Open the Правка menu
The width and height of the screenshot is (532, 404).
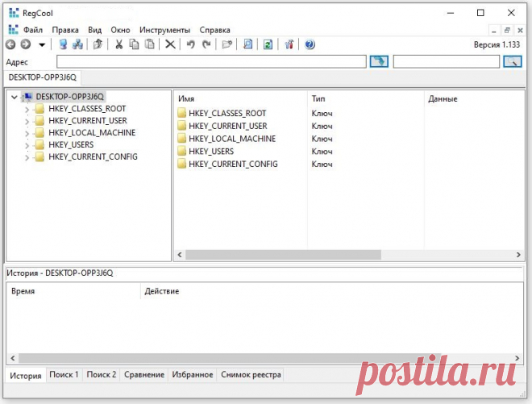[x=65, y=30]
